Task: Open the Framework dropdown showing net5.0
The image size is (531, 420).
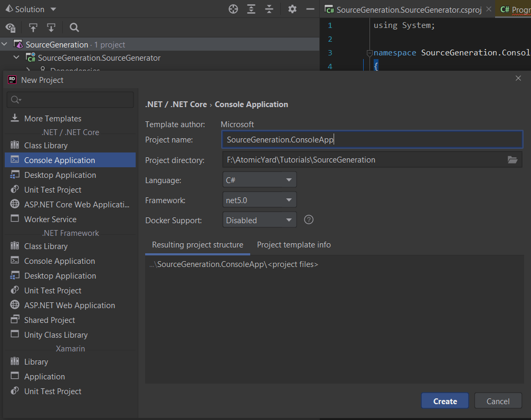Action: coord(259,200)
